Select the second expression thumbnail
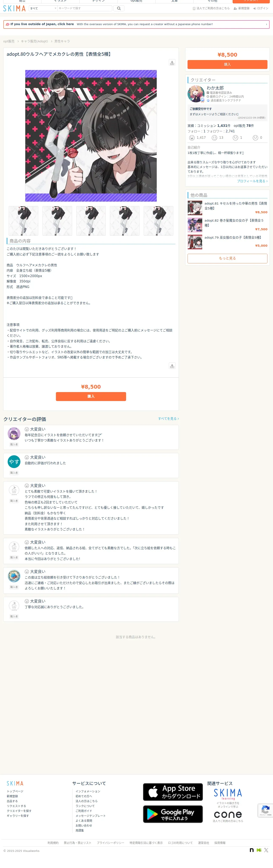273x868 pixels. [x=57, y=221]
